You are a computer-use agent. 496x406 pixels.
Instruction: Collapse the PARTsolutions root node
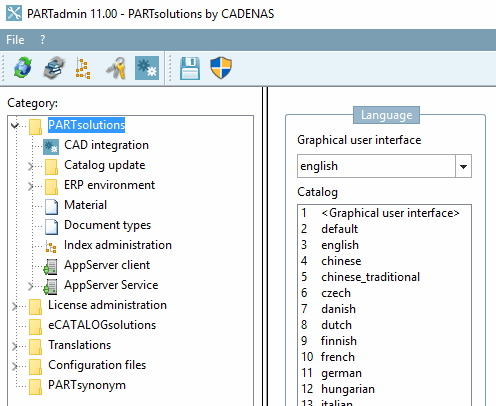pos(14,126)
